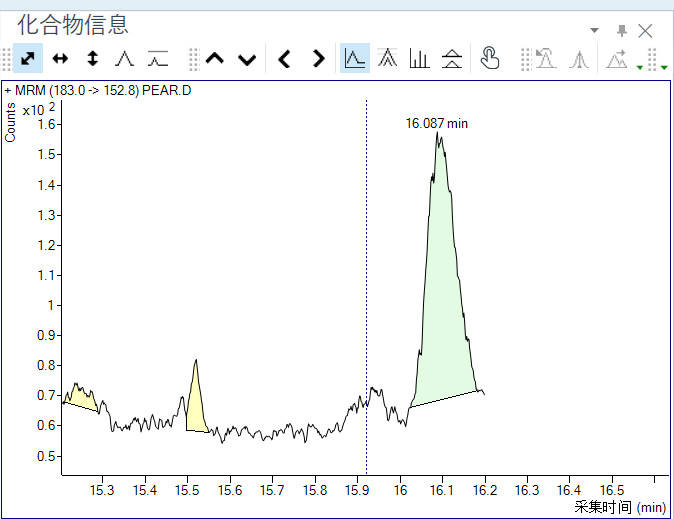This screenshot has height=519, width=674.
Task: Click the 采集时间 (min) x-axis label
Action: (x=620, y=507)
